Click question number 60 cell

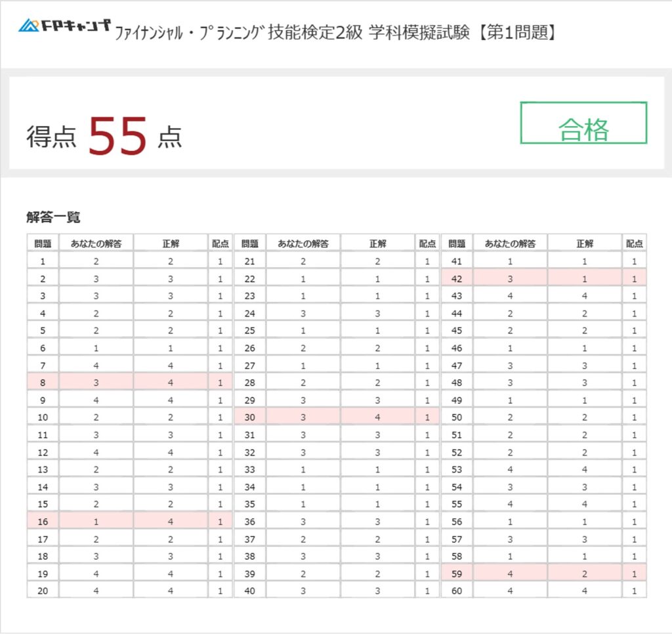pos(457,590)
